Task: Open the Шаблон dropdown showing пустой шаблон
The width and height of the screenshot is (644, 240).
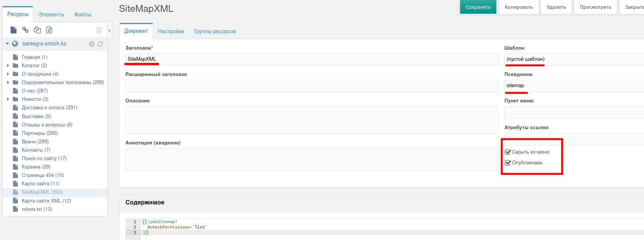Action: (574, 59)
